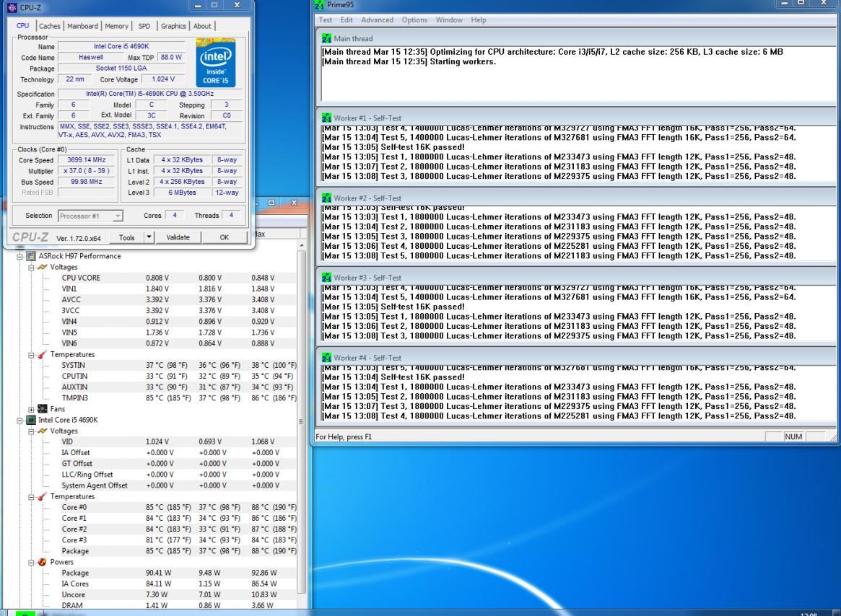Open the Help menu in Prime95

pos(479,20)
